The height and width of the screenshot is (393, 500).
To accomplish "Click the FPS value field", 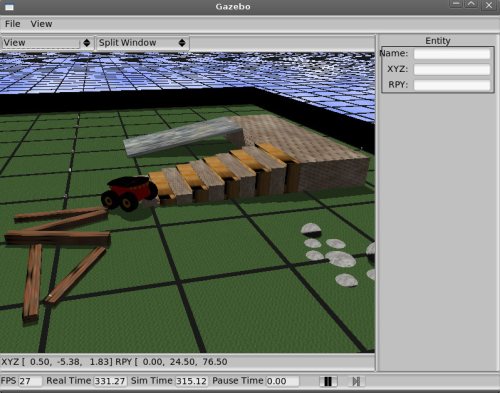I will tap(30, 381).
